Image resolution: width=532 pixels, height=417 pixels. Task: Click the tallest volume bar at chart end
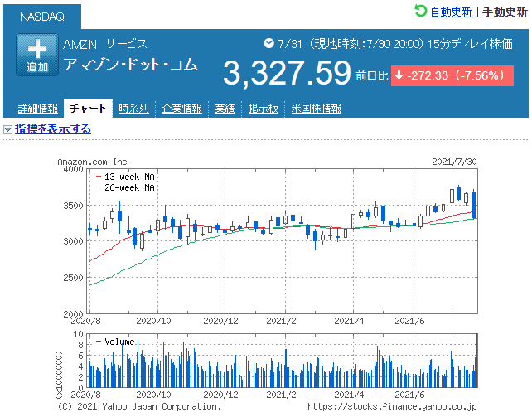pos(477,361)
